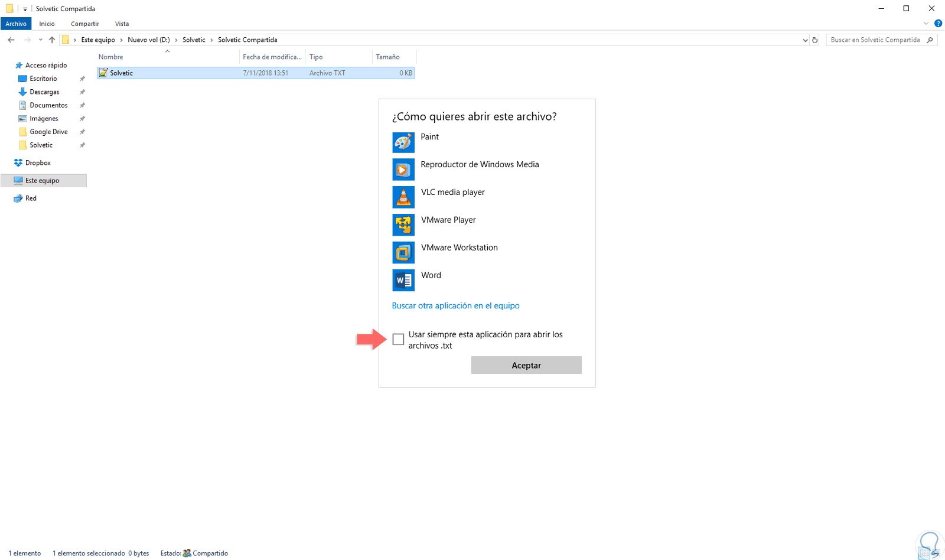This screenshot has width=945, height=560.
Task: Click the Archivo TXT type cell
Action: 327,73
